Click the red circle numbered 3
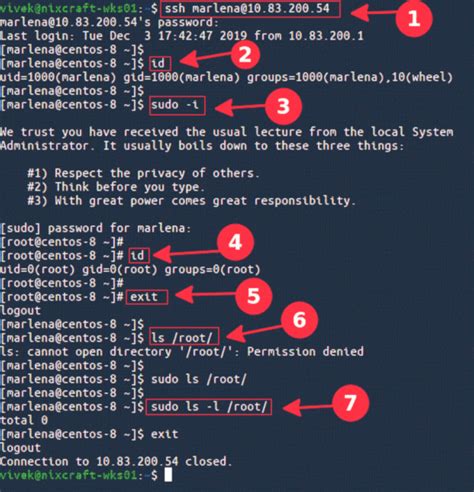 [x=283, y=106]
